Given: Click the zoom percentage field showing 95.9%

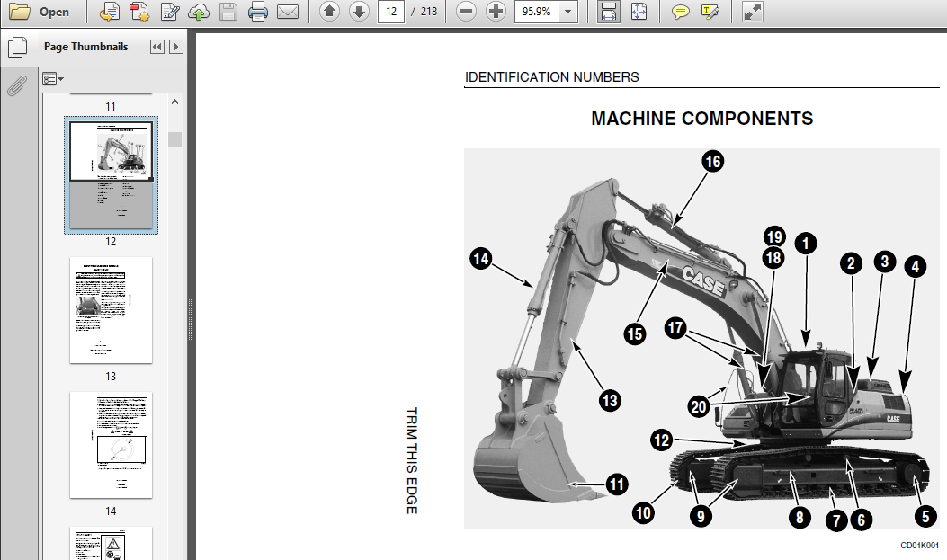Looking at the screenshot, I should click(x=536, y=12).
